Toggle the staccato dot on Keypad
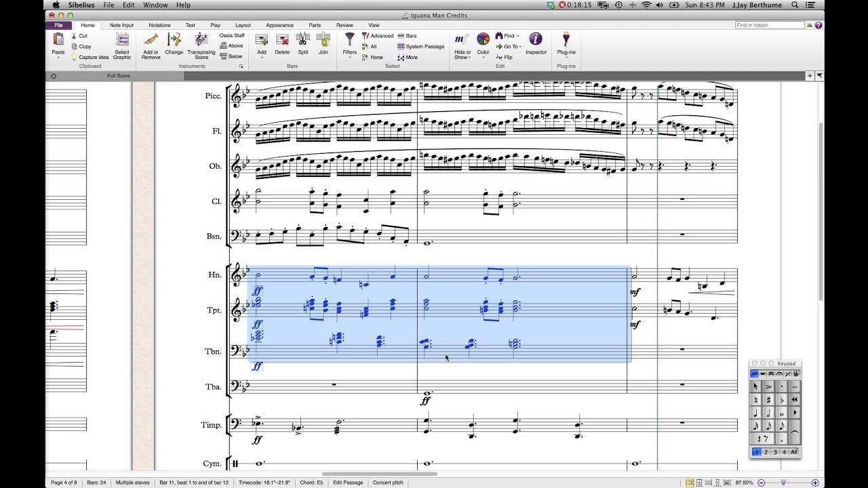868x488 pixels. click(x=781, y=387)
